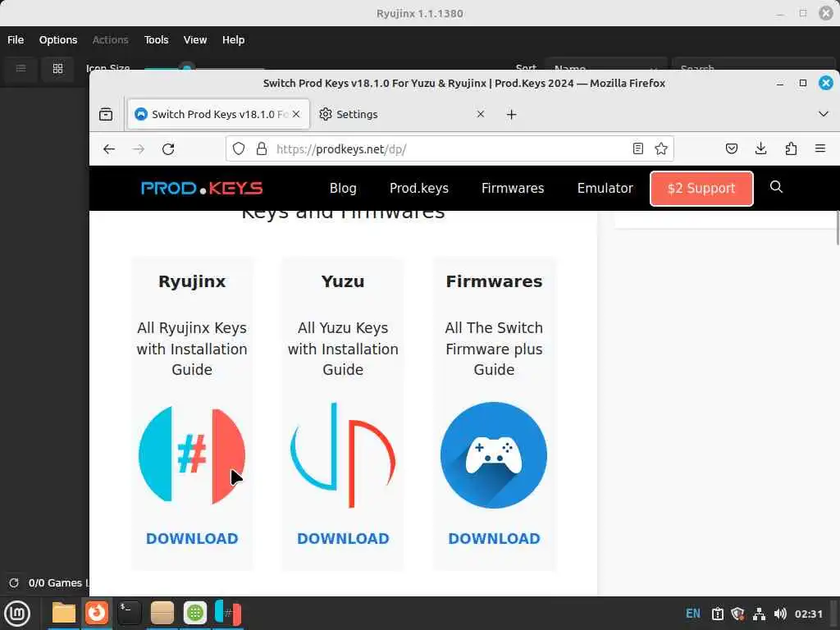Open Firefox list all tabs view button

106,114
